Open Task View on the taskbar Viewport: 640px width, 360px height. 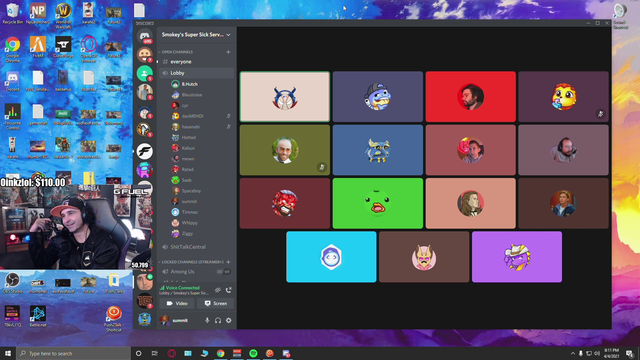(155, 353)
